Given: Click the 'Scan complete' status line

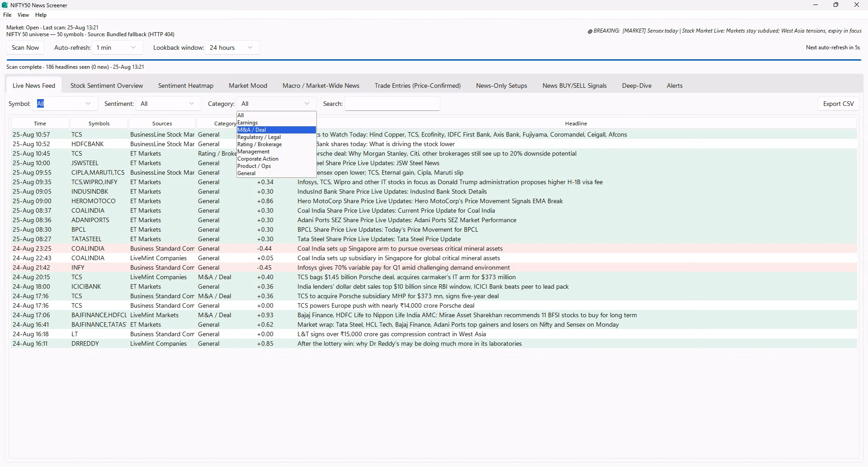Looking at the screenshot, I should coord(75,67).
